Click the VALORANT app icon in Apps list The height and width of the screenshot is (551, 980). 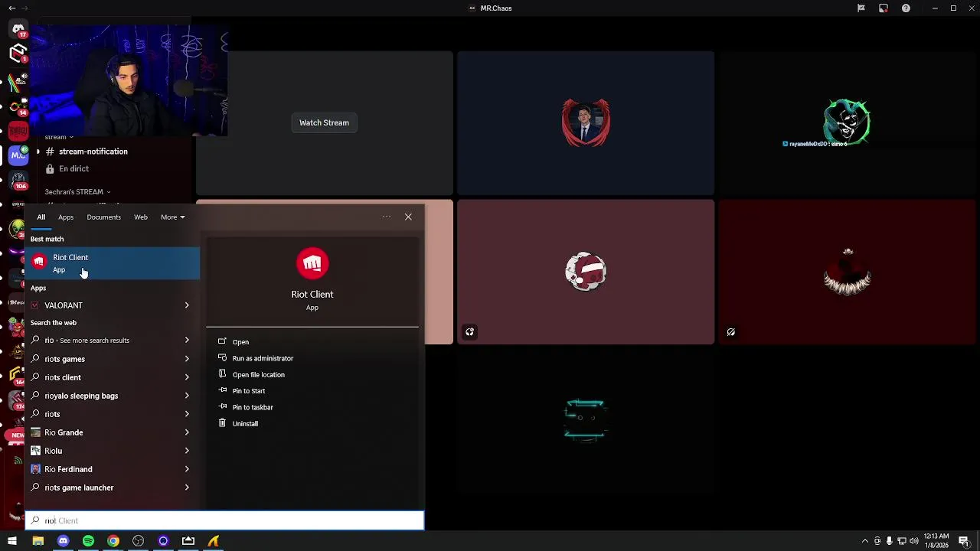(x=35, y=305)
